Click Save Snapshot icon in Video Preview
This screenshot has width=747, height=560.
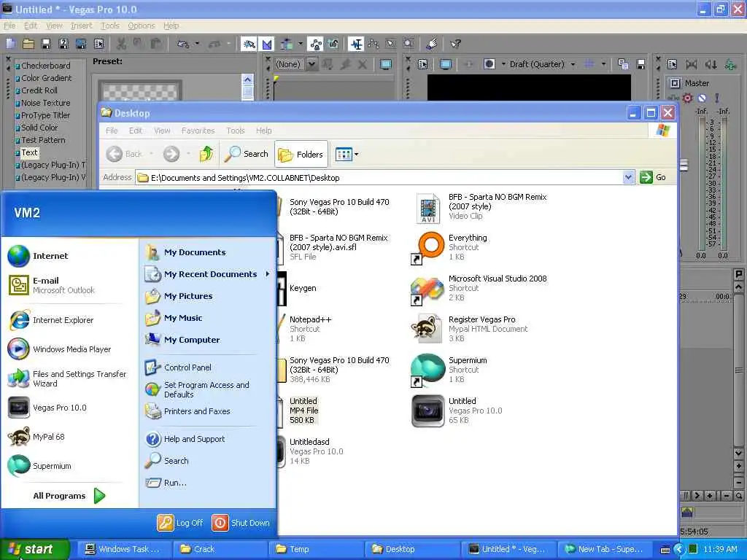640,64
